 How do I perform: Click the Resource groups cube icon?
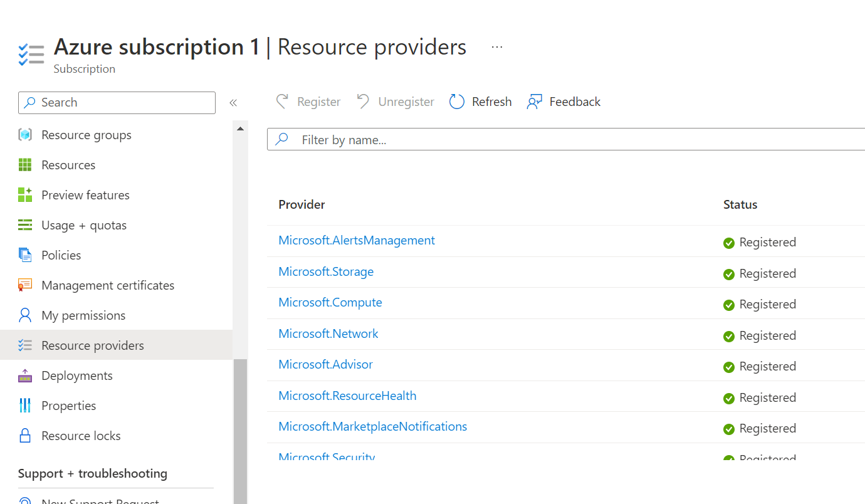[25, 135]
